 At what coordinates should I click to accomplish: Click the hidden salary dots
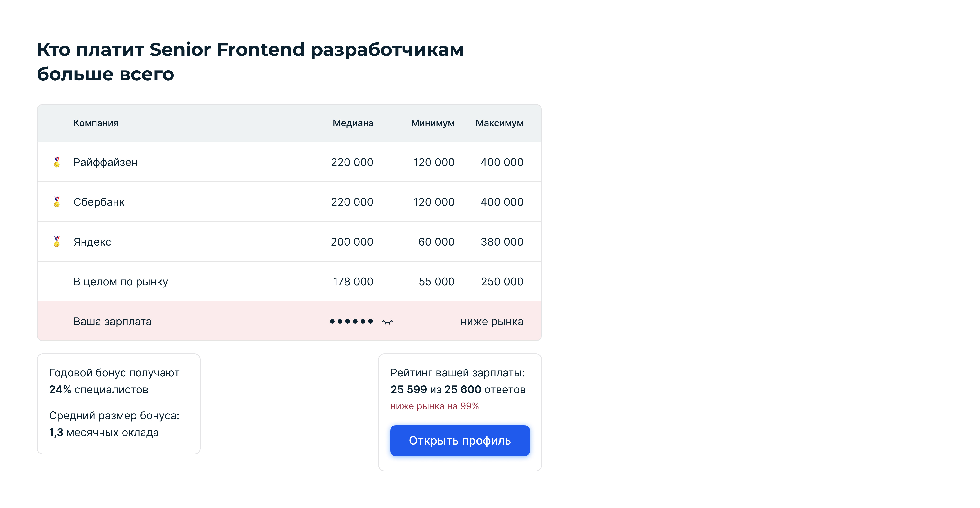click(x=351, y=321)
